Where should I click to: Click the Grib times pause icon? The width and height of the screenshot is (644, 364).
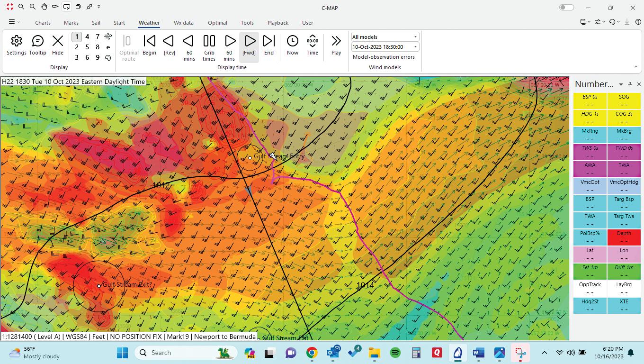click(x=209, y=45)
